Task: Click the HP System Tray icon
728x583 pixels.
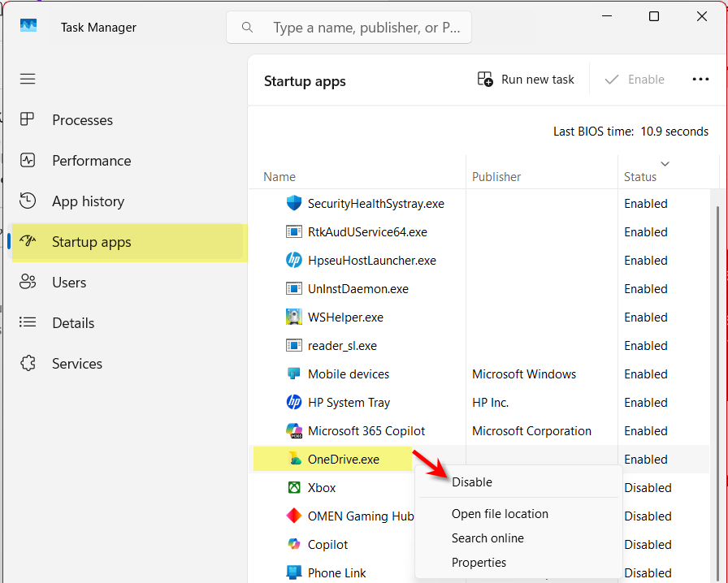Action: tap(294, 403)
